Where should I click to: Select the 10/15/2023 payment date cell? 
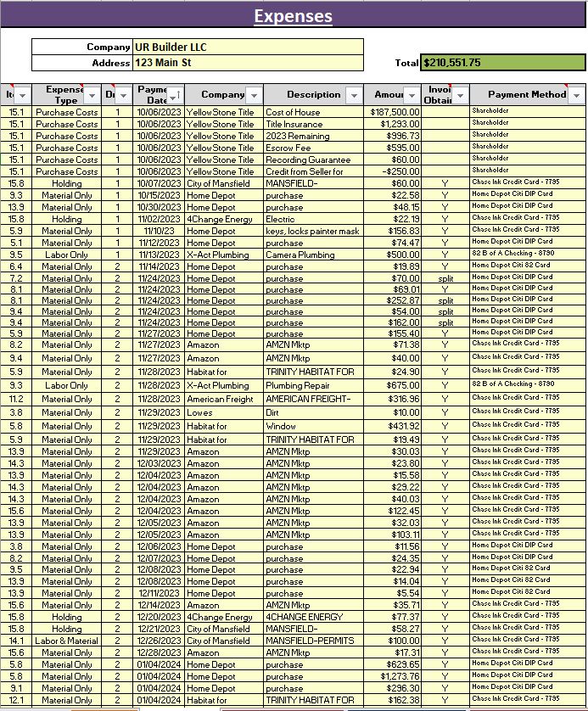[159, 195]
